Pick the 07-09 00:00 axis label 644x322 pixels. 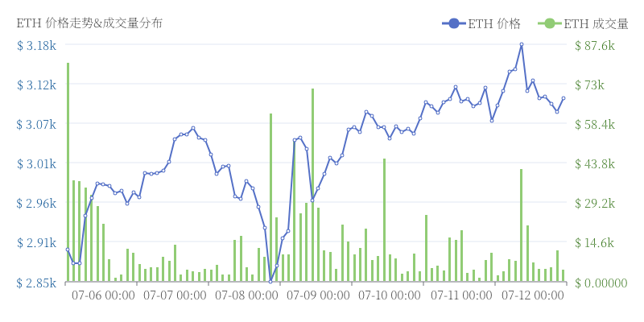[x=319, y=296]
